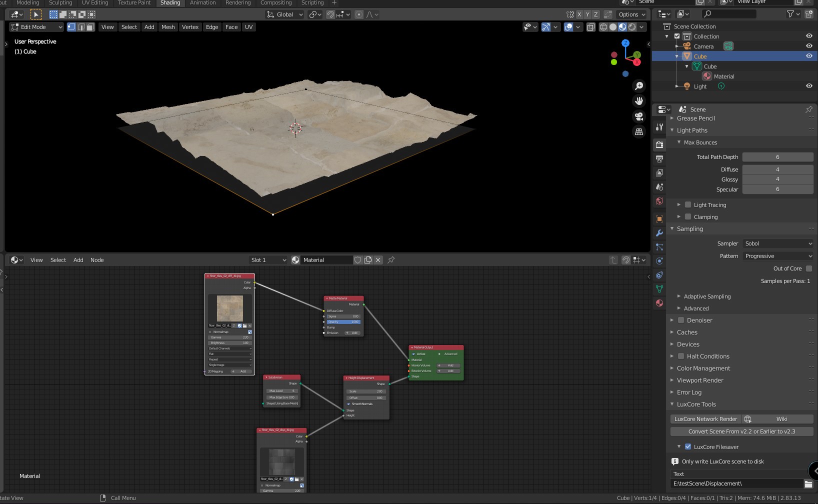Hide the Camera in the outliner
818x504 pixels.
click(808, 46)
